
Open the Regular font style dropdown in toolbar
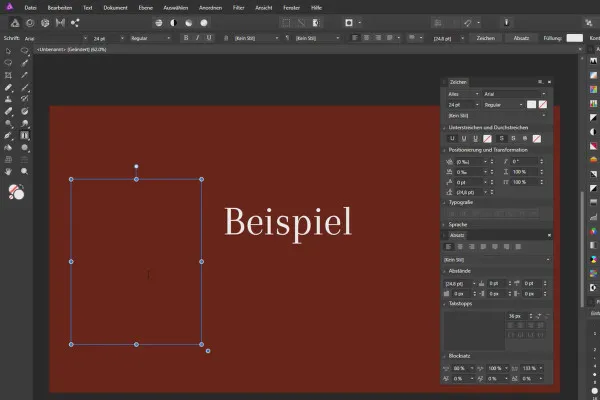click(150, 38)
